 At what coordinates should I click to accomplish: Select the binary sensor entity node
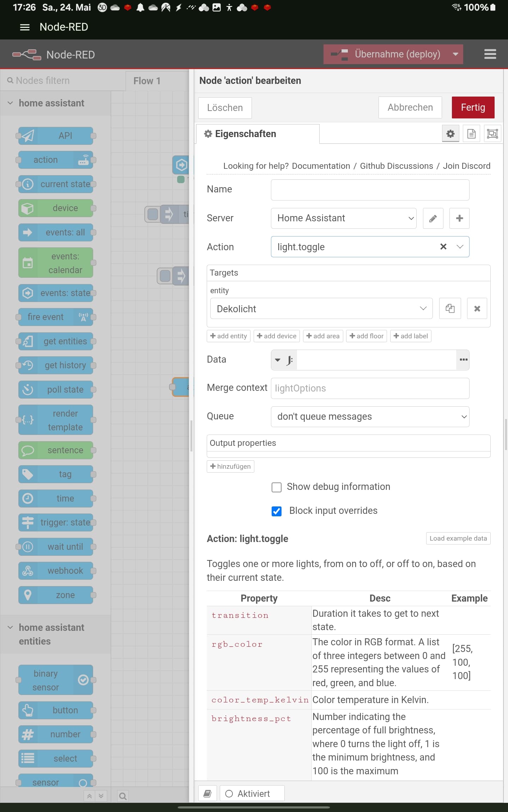pyautogui.click(x=56, y=680)
